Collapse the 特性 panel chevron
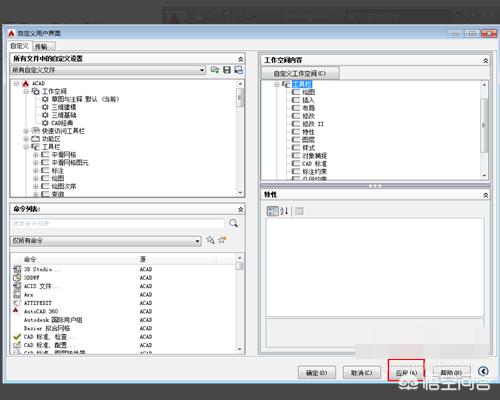The height and width of the screenshot is (400, 500). (x=486, y=195)
